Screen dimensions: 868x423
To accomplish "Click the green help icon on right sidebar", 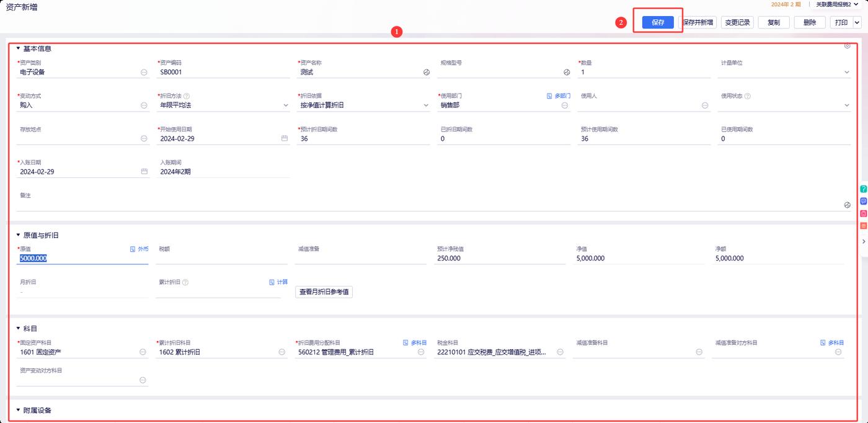I will 864,189.
